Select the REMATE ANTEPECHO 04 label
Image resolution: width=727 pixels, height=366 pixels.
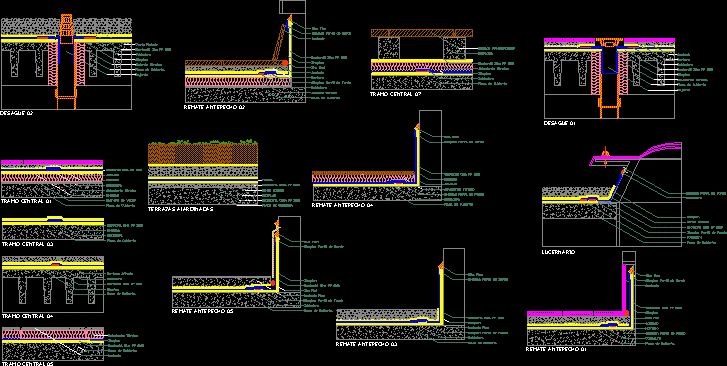pyautogui.click(x=342, y=205)
